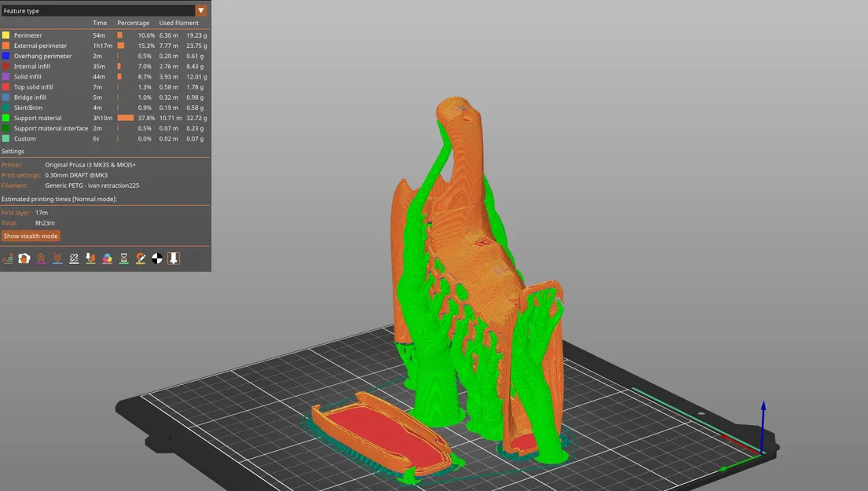Toggle deretractions visibility icon
The width and height of the screenshot is (868, 491).
coord(57,258)
